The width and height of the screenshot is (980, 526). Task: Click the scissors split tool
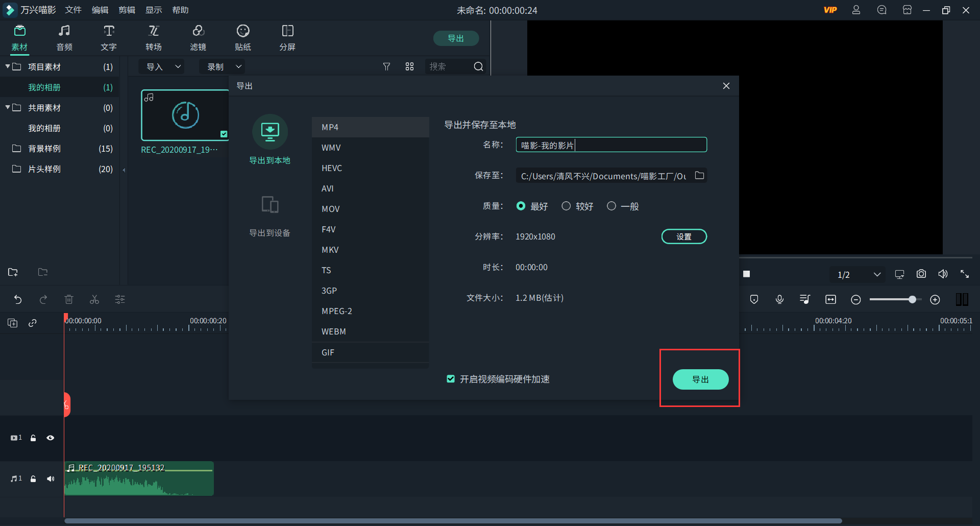[94, 300]
